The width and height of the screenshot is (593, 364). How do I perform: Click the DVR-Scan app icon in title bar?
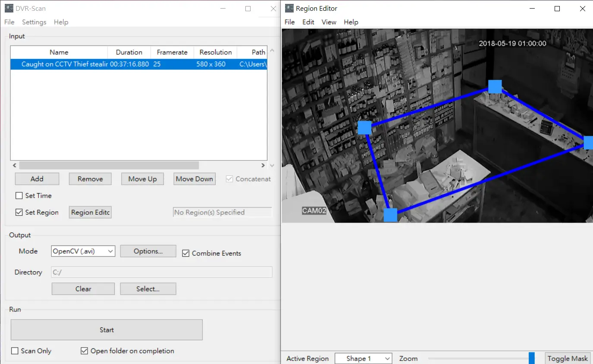pyautogui.click(x=9, y=9)
